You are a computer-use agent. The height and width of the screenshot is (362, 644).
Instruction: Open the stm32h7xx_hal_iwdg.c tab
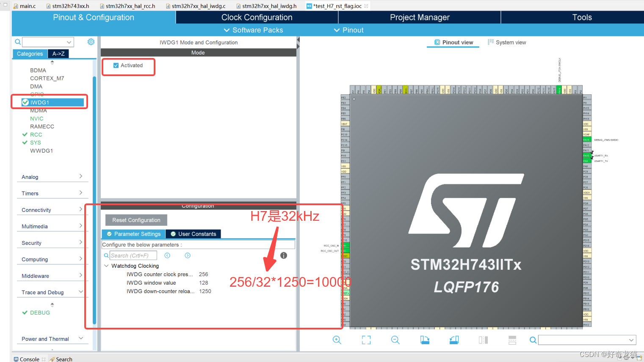click(195, 6)
